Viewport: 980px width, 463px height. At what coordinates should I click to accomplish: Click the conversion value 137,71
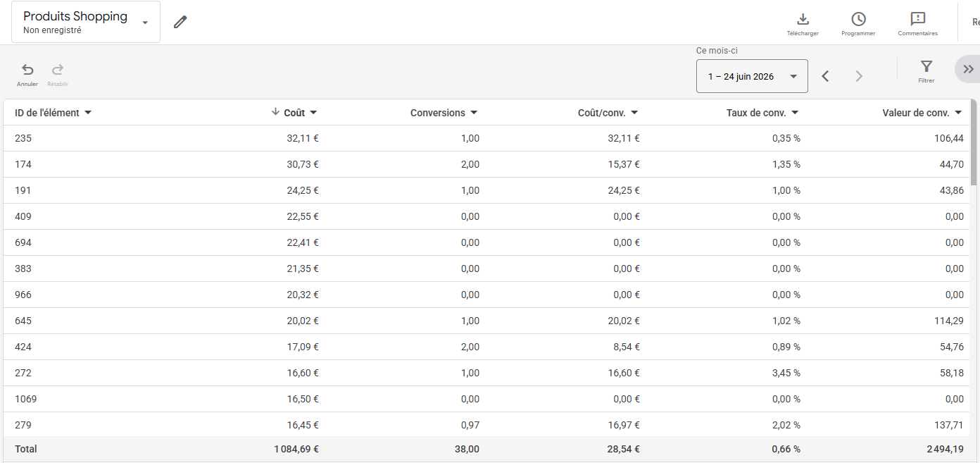point(950,425)
